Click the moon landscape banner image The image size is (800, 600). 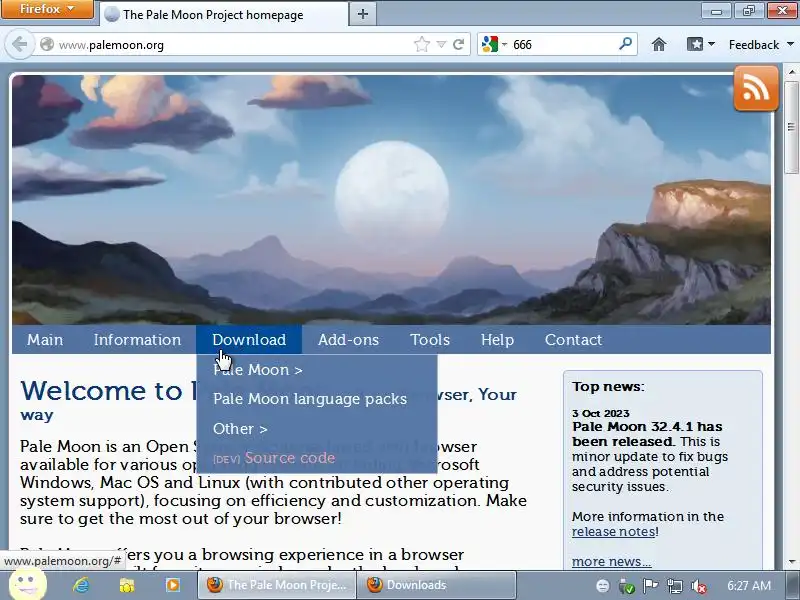coord(391,199)
